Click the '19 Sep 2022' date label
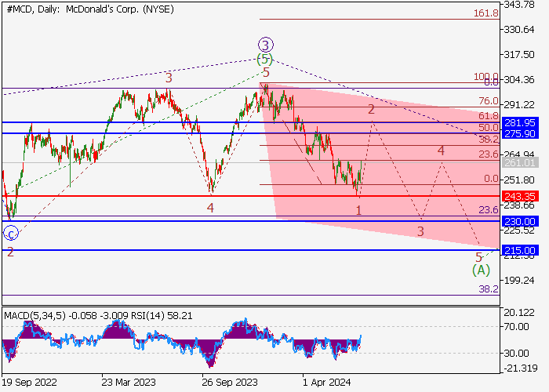The height and width of the screenshot is (392, 549). pyautogui.click(x=30, y=383)
